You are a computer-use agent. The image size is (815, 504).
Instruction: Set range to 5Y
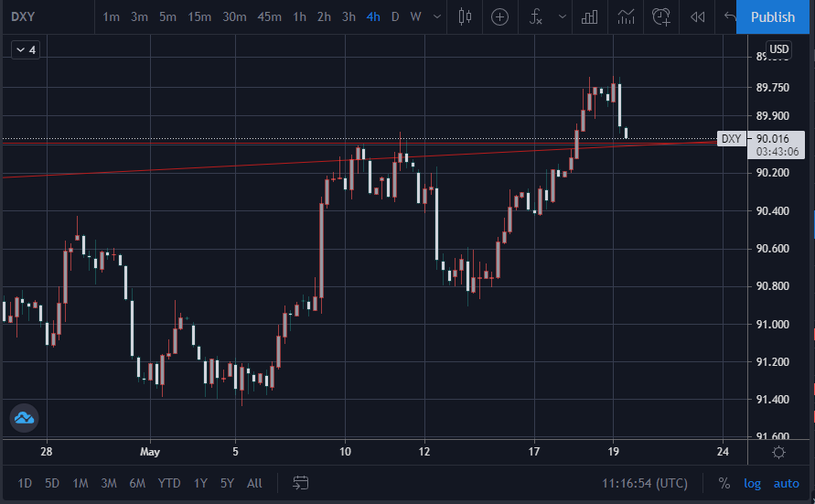[227, 483]
